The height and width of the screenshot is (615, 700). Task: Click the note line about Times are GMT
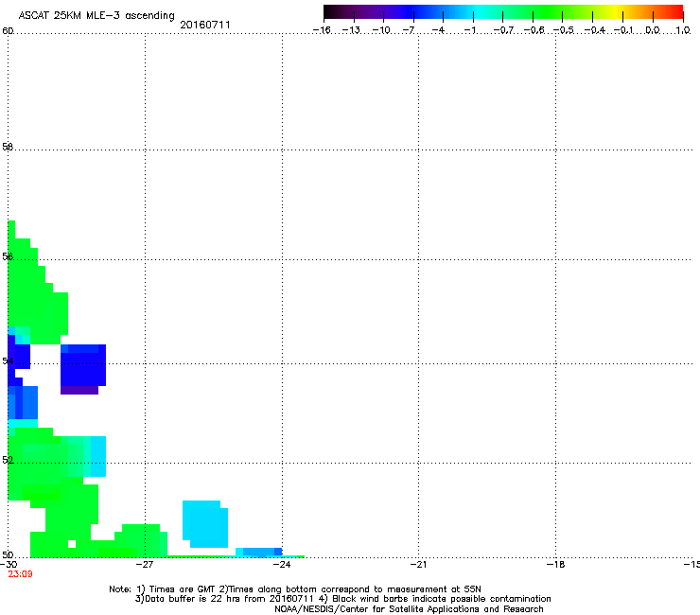[295, 589]
